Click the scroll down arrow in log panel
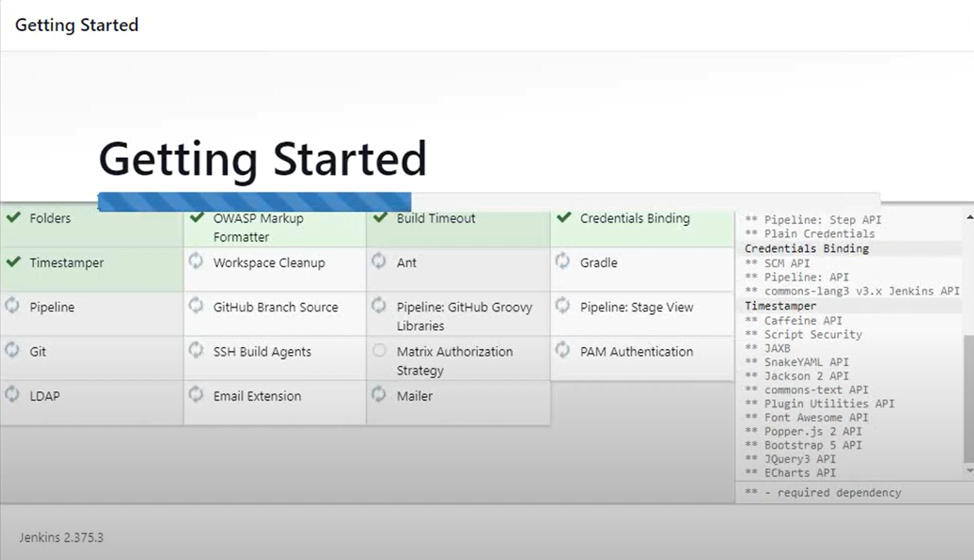Viewport: 974px width, 560px height. [969, 470]
